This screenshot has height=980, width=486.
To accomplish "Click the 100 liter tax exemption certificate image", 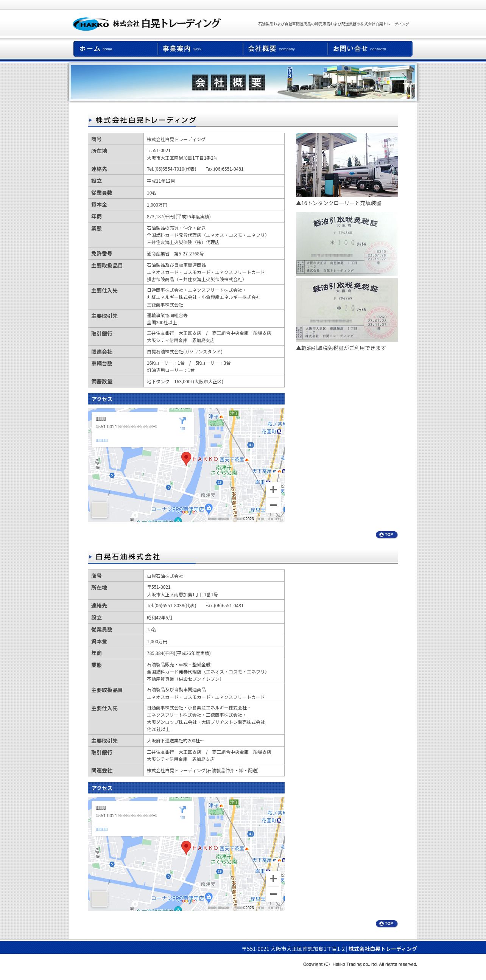I will point(347,244).
